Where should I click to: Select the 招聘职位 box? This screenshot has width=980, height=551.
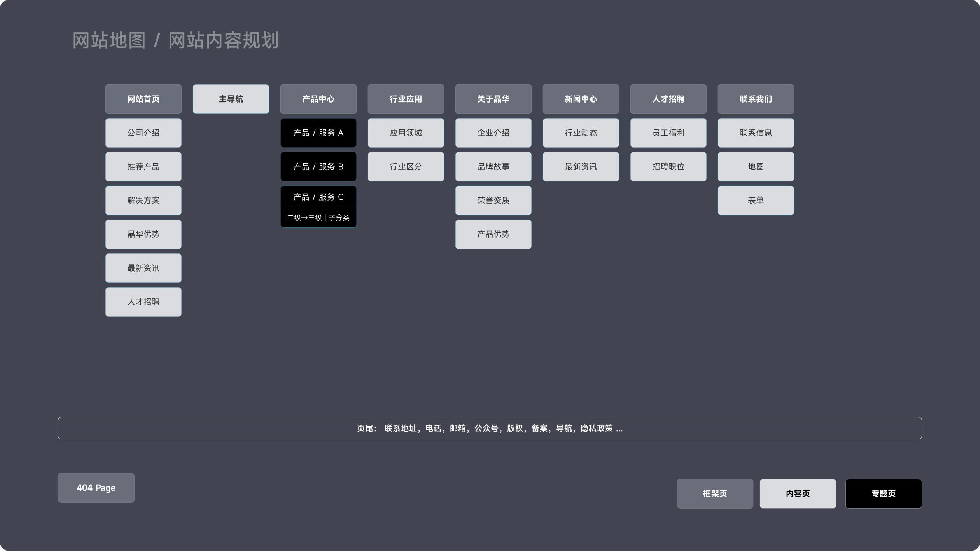(x=668, y=167)
